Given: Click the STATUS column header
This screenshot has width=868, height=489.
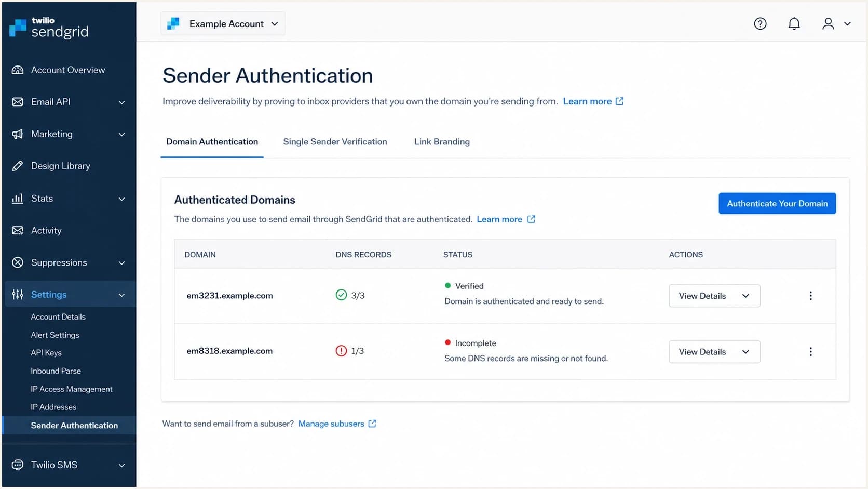Looking at the screenshot, I should pyautogui.click(x=458, y=255).
